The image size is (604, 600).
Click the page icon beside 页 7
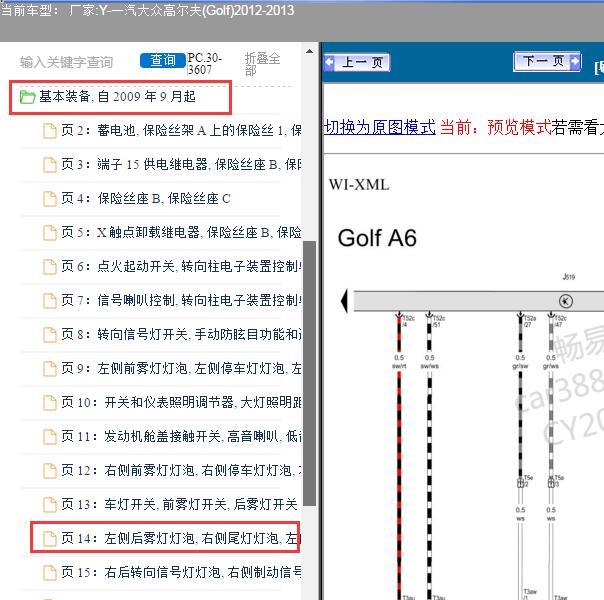tap(50, 300)
